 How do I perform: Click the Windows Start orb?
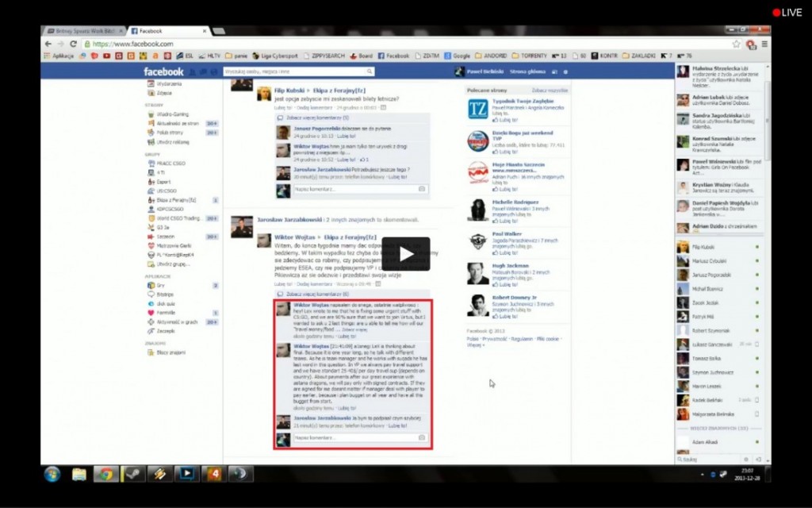52,474
